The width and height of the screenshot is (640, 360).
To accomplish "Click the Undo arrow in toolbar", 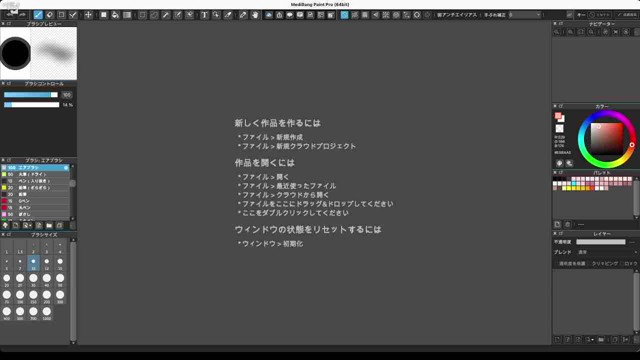I will pos(10,15).
